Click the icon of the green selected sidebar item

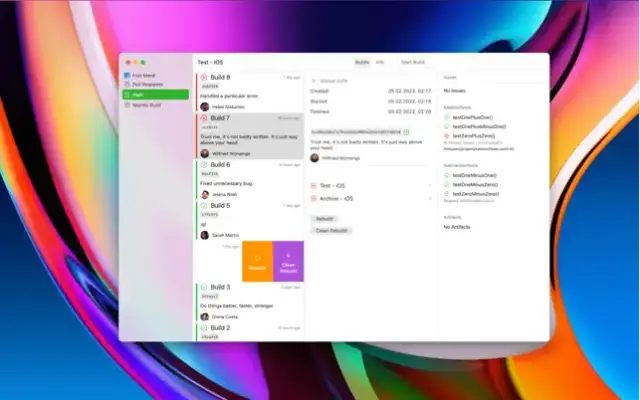(x=127, y=95)
